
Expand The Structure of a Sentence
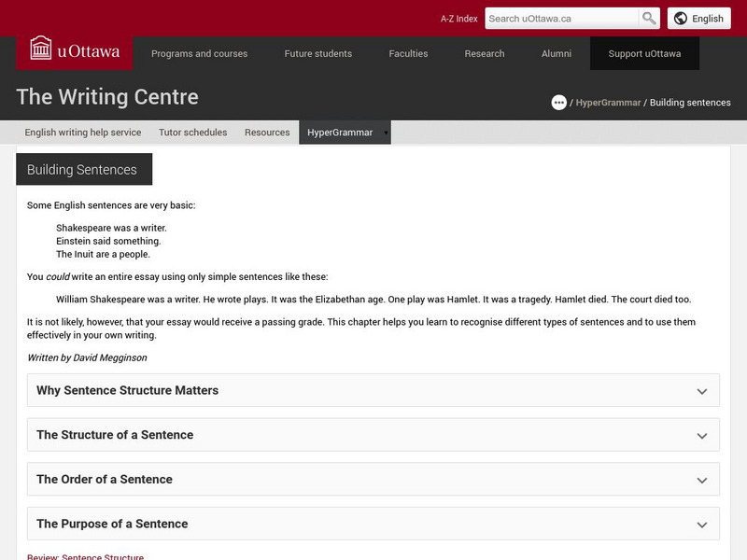pyautogui.click(x=373, y=435)
